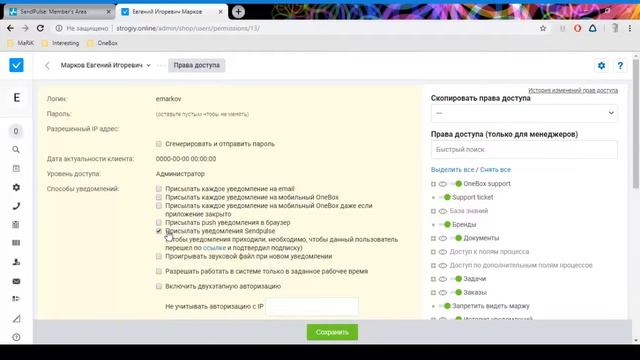Follow 'ссылке' link in Sendpulse note
This screenshot has width=640, height=360.
click(x=214, y=248)
